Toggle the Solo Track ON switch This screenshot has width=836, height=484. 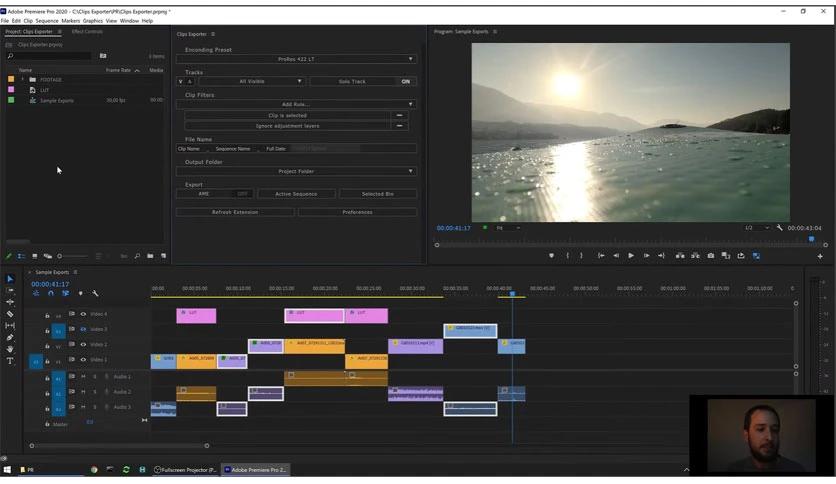click(x=405, y=81)
